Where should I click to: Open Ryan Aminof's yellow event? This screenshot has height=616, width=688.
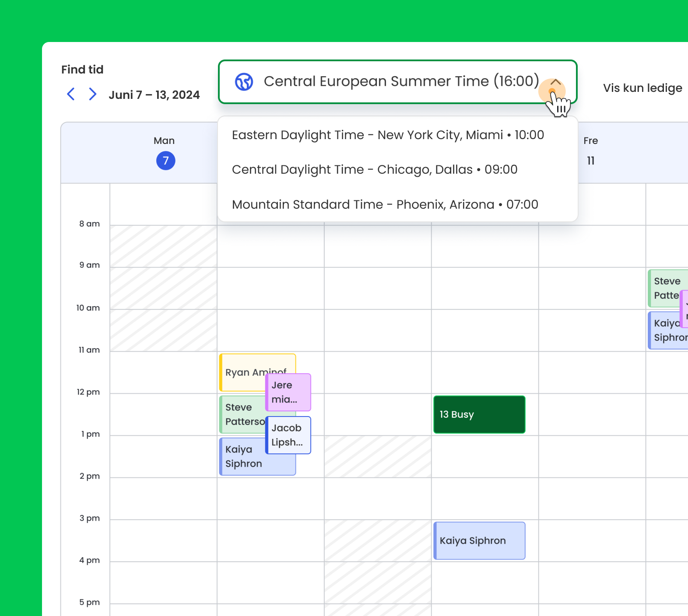[x=243, y=371]
